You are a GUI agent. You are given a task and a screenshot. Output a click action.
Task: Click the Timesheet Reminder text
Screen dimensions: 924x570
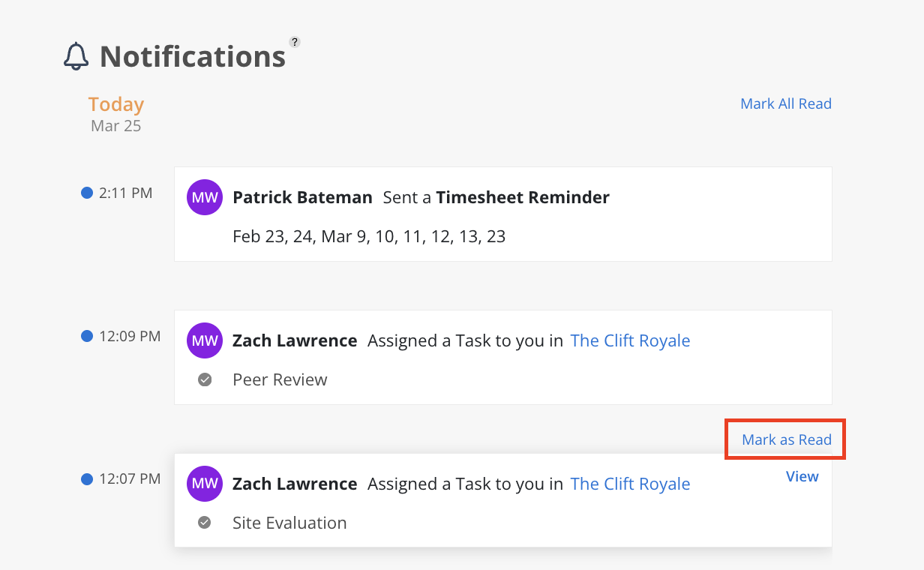pyautogui.click(x=523, y=197)
